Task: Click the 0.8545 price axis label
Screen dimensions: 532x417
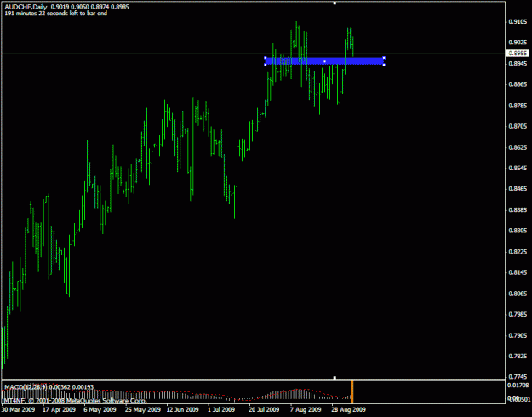Action: [x=518, y=168]
